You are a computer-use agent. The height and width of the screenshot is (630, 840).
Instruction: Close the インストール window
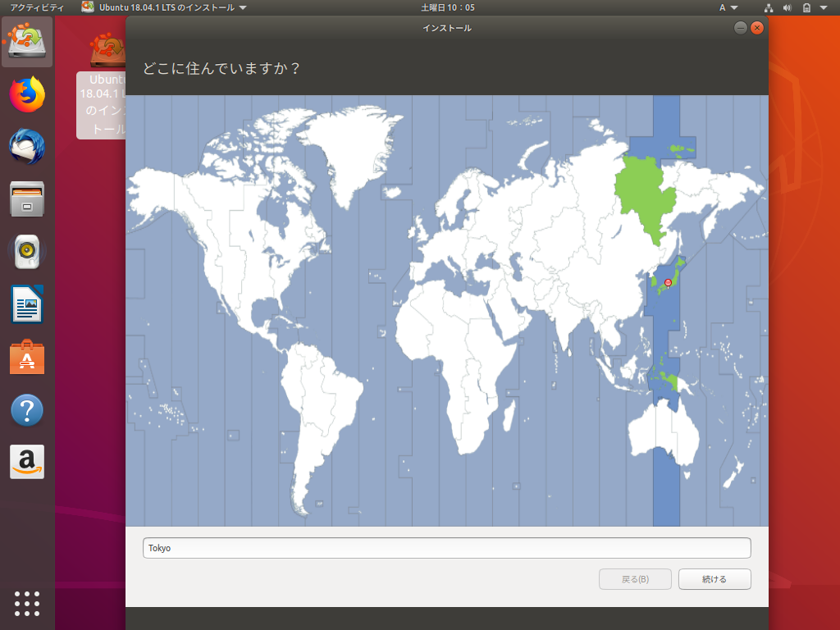[757, 28]
